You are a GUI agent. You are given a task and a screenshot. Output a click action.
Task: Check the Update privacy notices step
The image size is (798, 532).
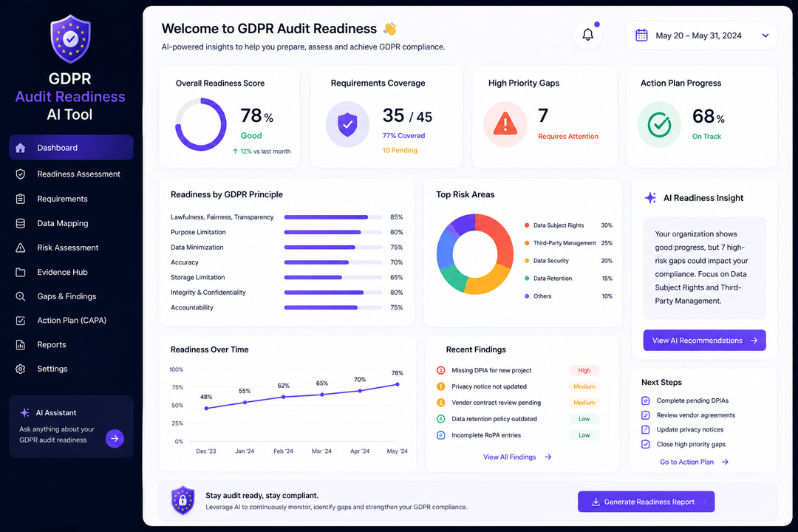tap(645, 429)
